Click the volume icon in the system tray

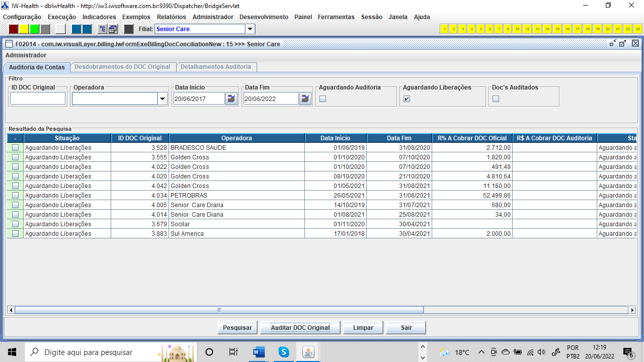pyautogui.click(x=541, y=352)
